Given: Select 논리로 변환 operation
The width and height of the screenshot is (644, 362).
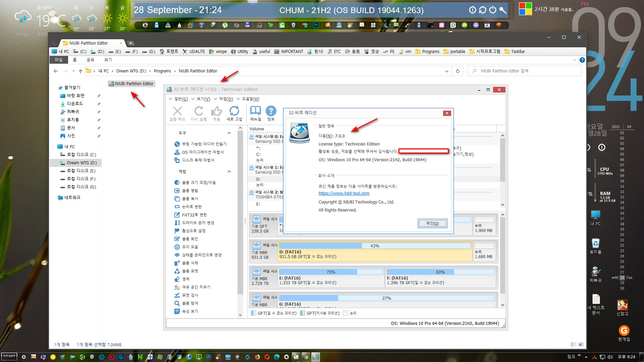Looking at the screenshot, I should pos(188,207).
